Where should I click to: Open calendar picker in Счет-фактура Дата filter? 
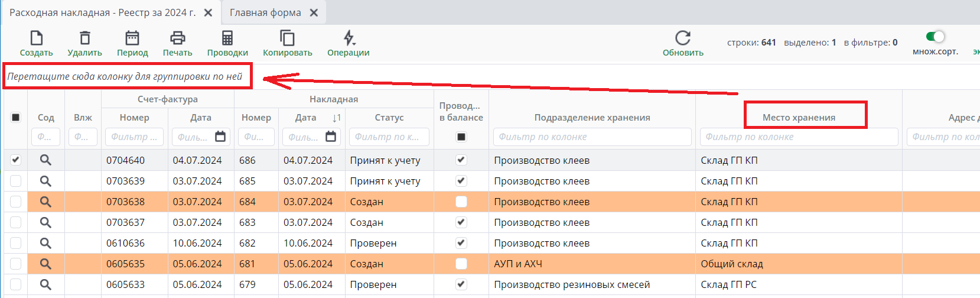coord(220,137)
